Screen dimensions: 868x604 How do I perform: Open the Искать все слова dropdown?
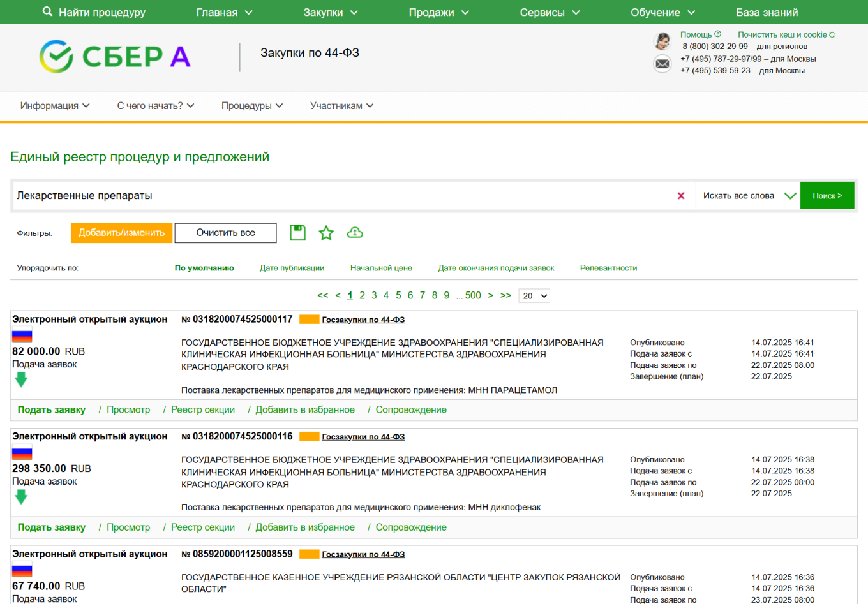[748, 196]
